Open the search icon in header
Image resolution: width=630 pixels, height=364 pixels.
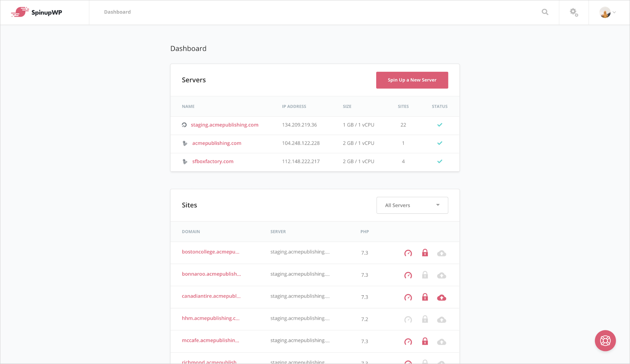pyautogui.click(x=545, y=12)
